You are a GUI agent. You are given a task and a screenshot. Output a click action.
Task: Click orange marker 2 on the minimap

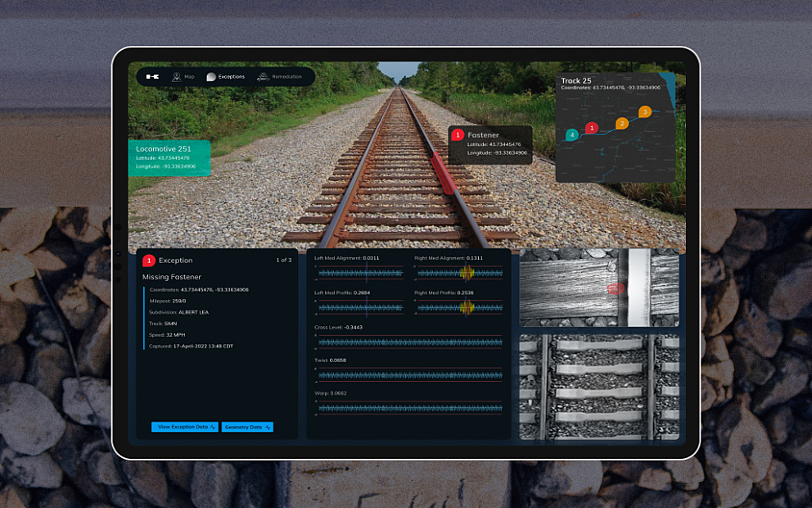point(622,123)
